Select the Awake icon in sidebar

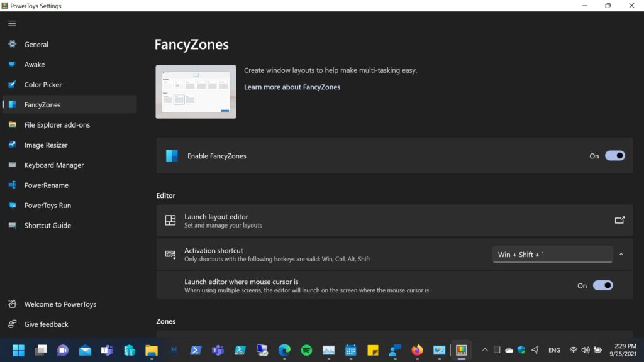(x=12, y=65)
